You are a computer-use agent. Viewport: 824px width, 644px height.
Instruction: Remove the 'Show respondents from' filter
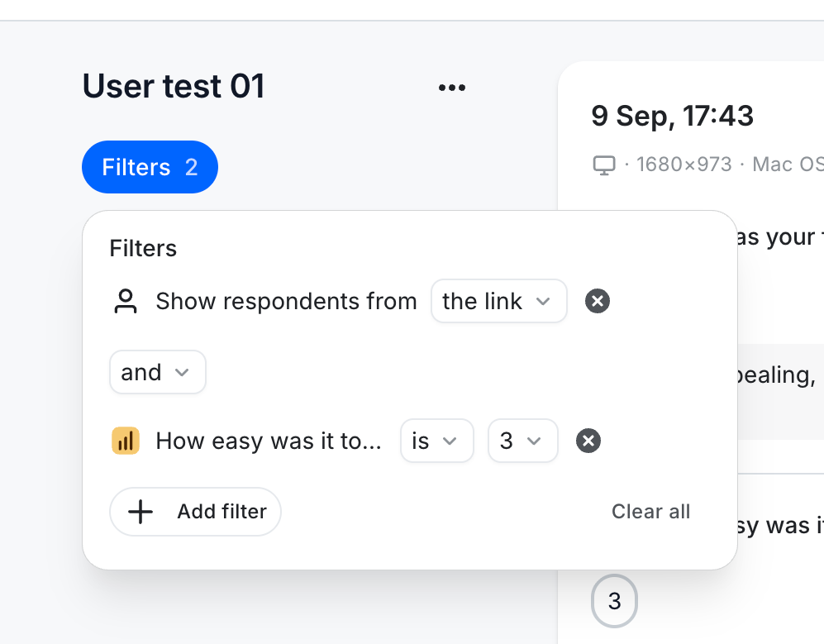tap(597, 301)
